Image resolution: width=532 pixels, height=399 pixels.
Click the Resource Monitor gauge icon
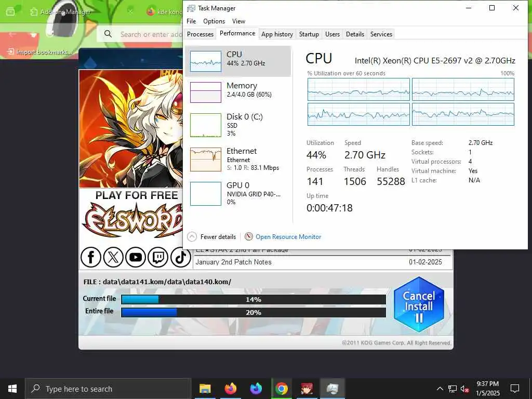point(249,236)
